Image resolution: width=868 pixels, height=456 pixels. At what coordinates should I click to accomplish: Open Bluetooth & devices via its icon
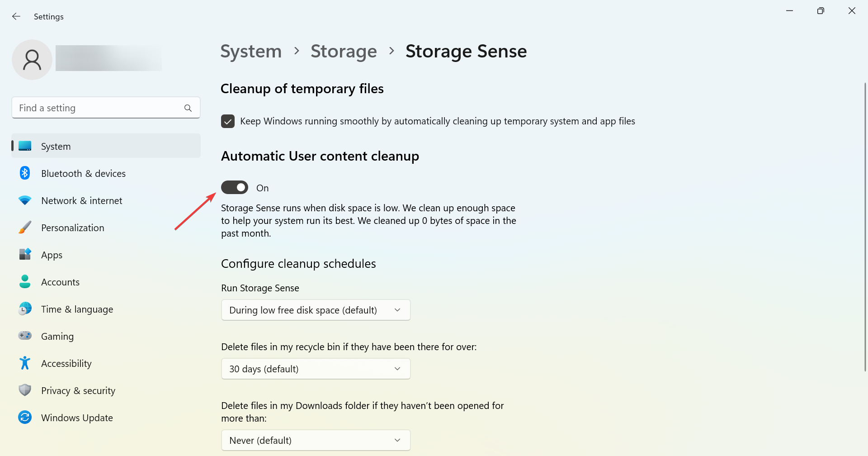[x=25, y=173]
